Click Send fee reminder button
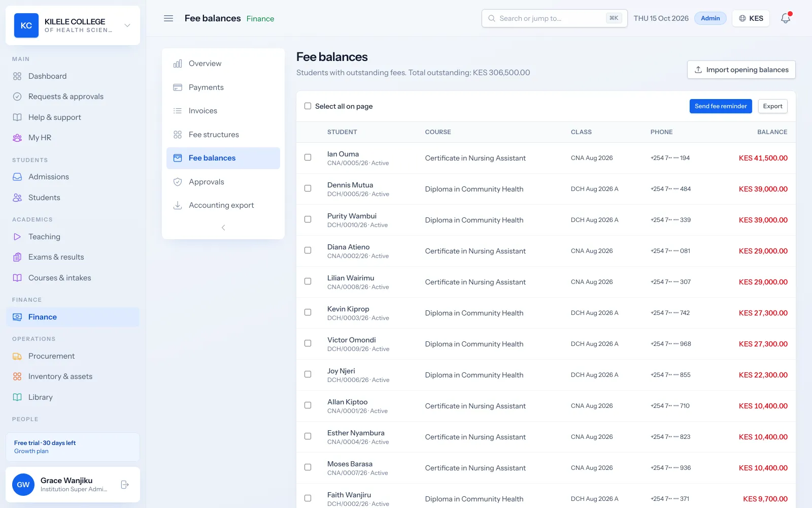The image size is (812, 508). [721, 106]
